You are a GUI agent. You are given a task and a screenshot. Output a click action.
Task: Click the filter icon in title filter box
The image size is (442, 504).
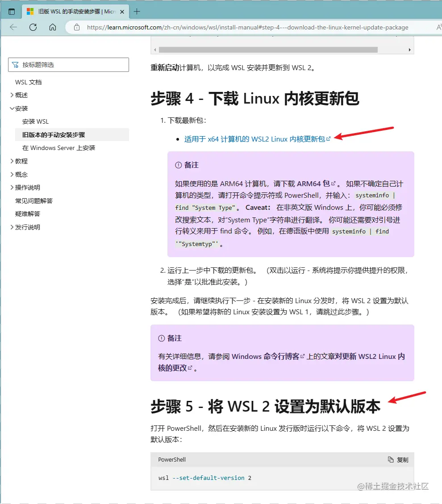[15, 65]
